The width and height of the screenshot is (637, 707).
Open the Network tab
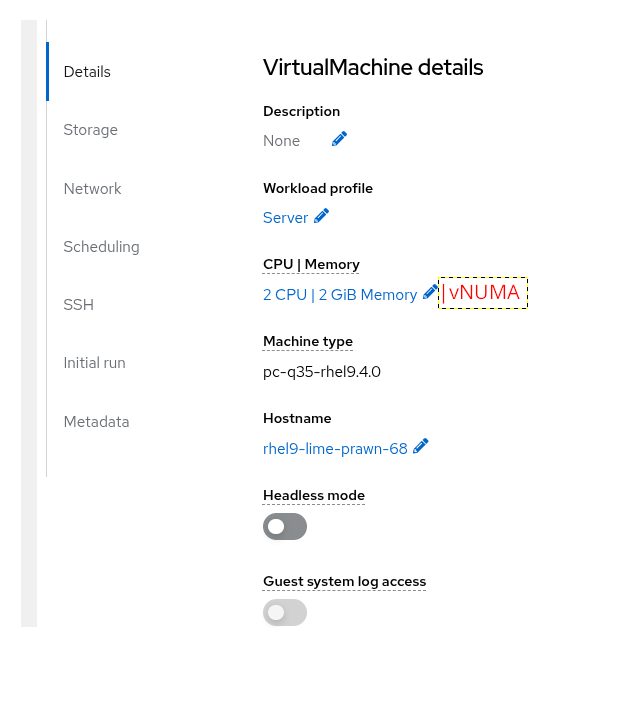tap(92, 189)
